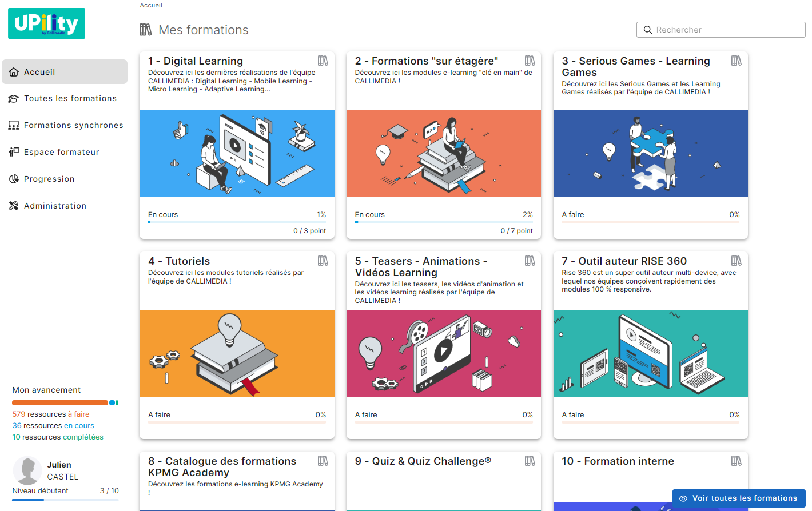812x511 pixels.
Task: Navigate to Espace formateur
Action: click(65, 152)
